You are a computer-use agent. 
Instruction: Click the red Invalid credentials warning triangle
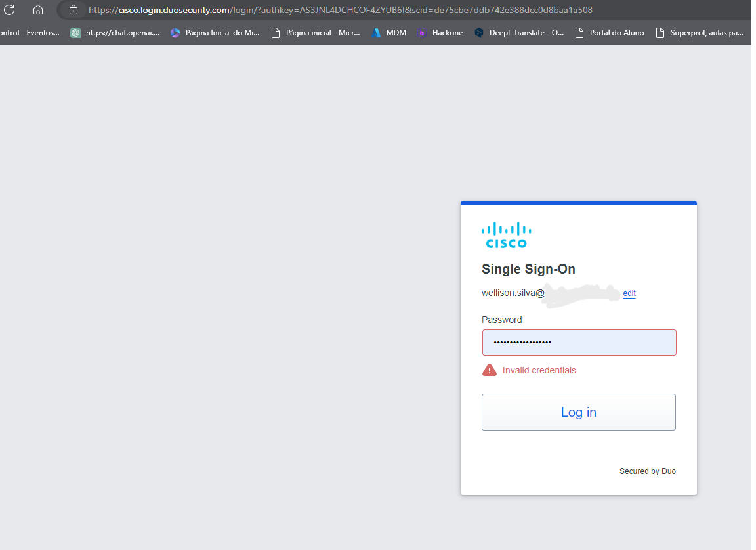[489, 370]
